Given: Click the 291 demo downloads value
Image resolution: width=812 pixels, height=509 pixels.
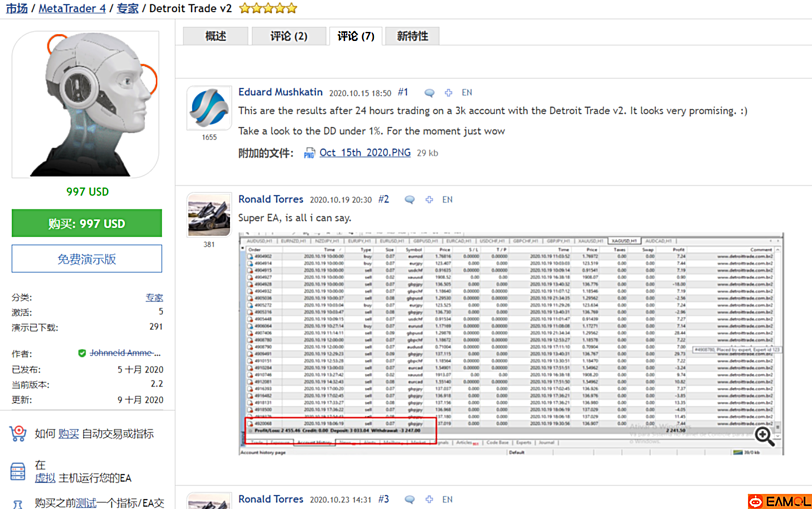Looking at the screenshot, I should point(156,327).
